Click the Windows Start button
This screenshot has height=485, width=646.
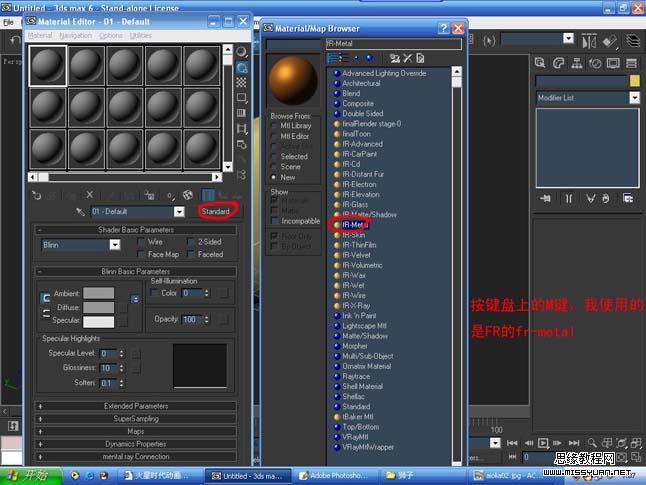coord(31,476)
